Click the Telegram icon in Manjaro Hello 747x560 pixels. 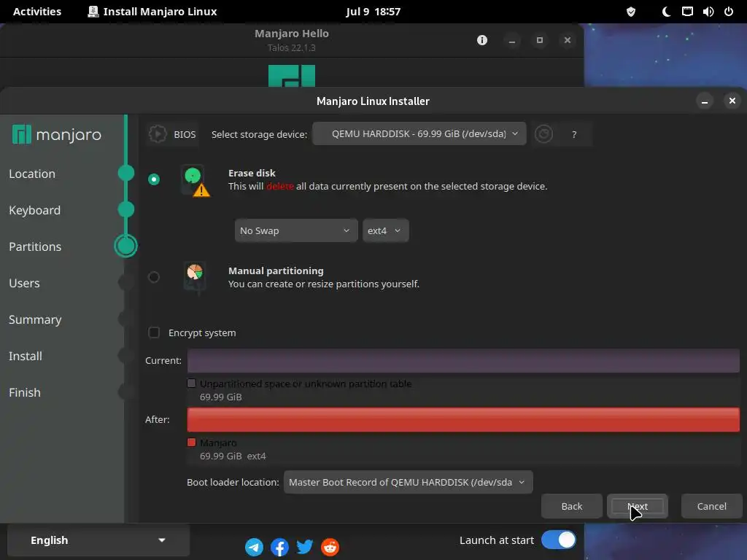(x=254, y=547)
